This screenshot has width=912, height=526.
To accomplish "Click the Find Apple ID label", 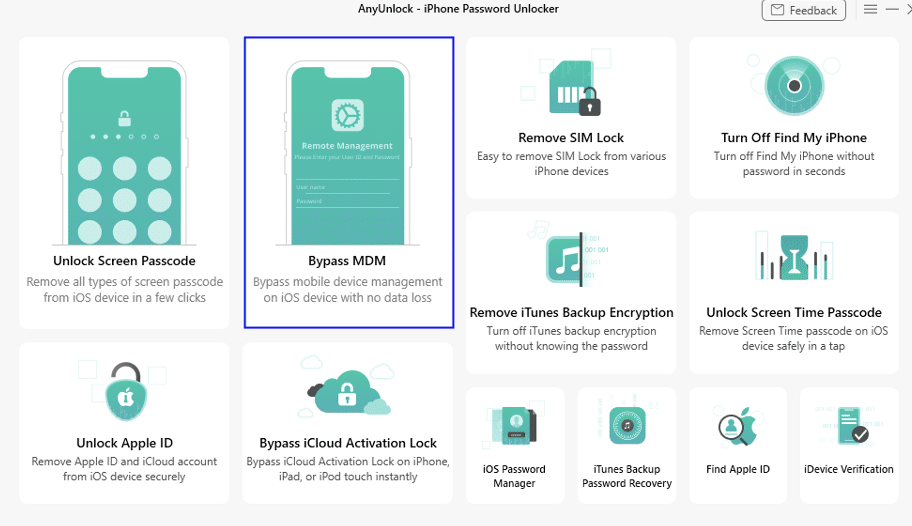I will coord(738,469).
